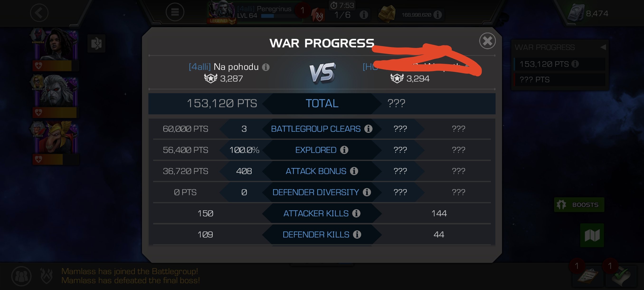The width and height of the screenshot is (644, 290).
Task: Show gold amount info icon
Action: tap(437, 15)
